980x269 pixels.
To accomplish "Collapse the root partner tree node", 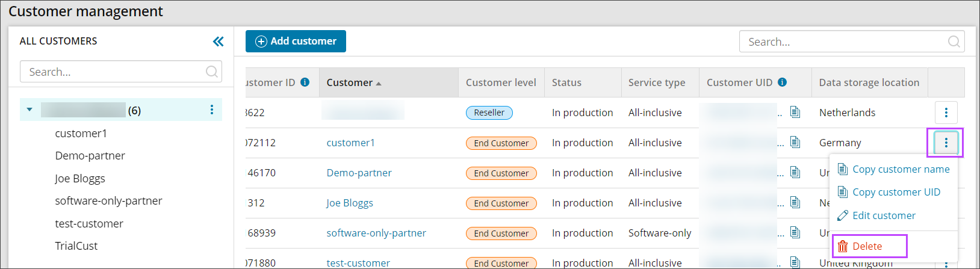I will (29, 110).
